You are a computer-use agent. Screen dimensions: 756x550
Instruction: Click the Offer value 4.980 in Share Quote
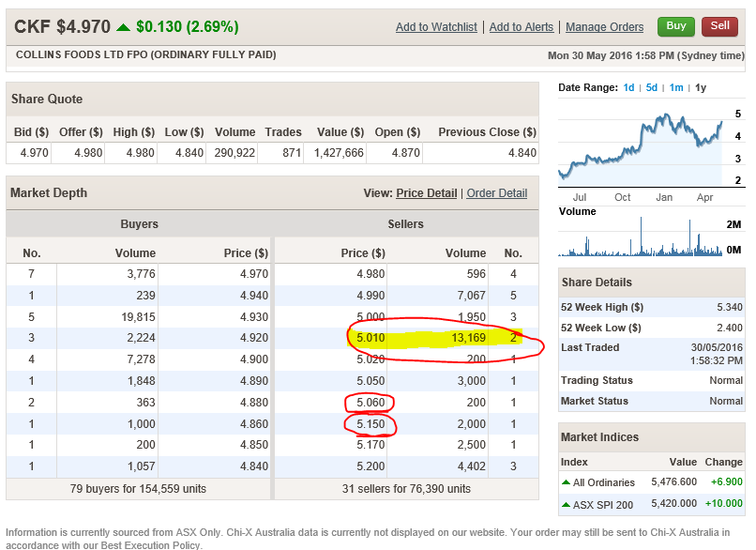click(x=88, y=153)
